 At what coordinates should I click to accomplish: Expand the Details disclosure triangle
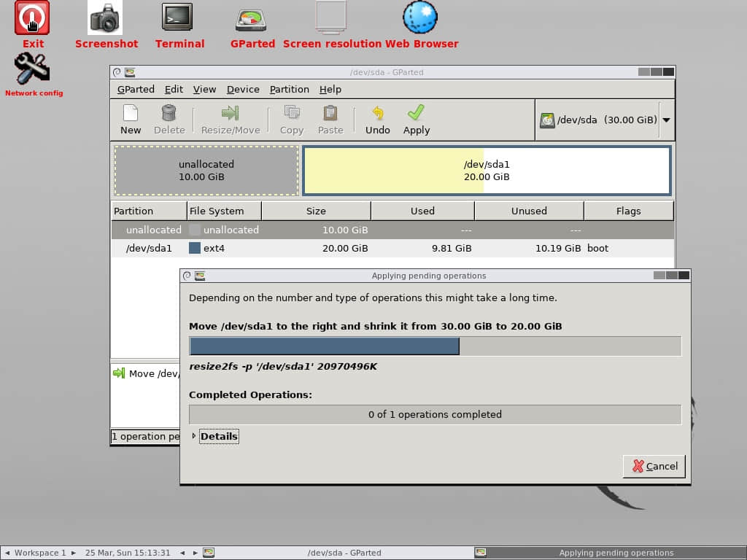(x=193, y=436)
